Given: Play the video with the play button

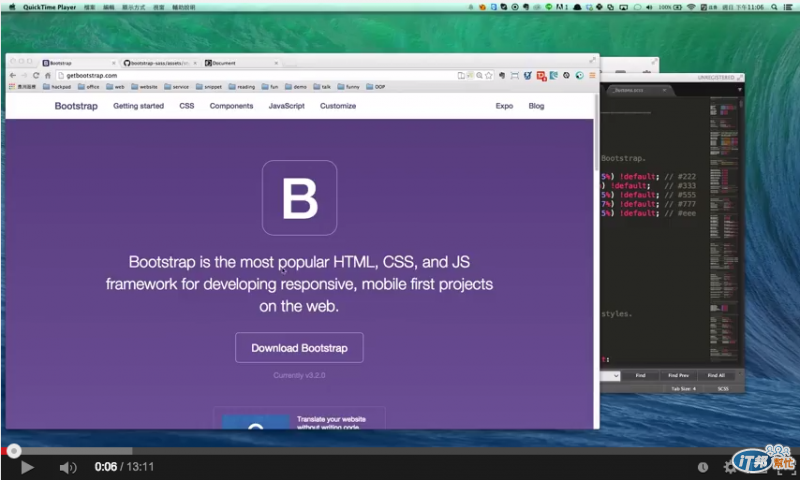Looking at the screenshot, I should click(x=27, y=467).
